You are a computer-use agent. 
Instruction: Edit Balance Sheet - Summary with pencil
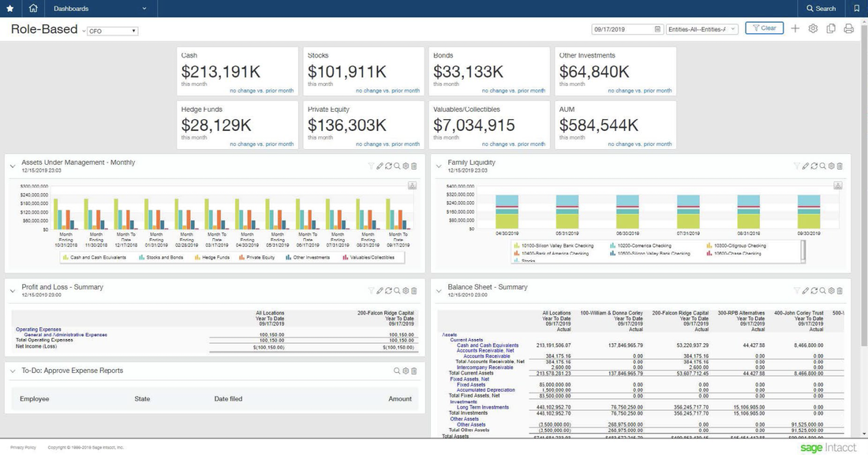(806, 291)
